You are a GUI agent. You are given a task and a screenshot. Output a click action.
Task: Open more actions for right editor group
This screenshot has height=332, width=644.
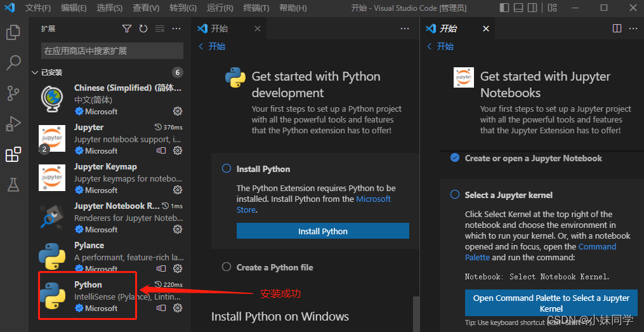(633, 29)
